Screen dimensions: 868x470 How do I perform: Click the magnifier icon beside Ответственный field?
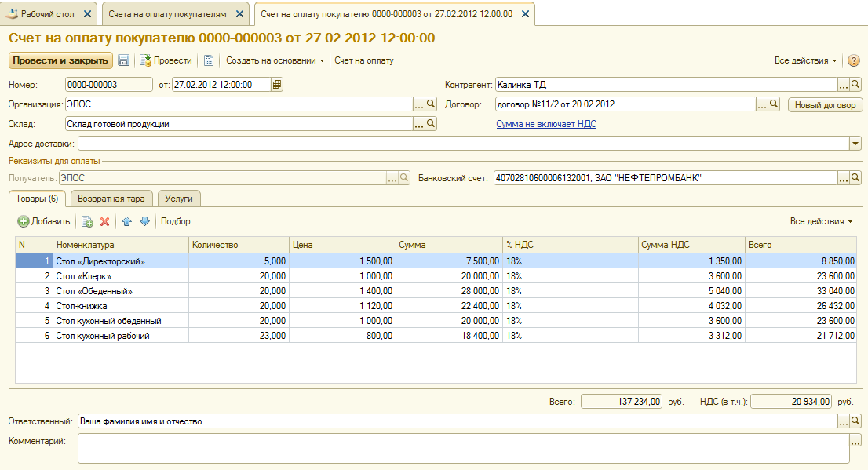855,421
